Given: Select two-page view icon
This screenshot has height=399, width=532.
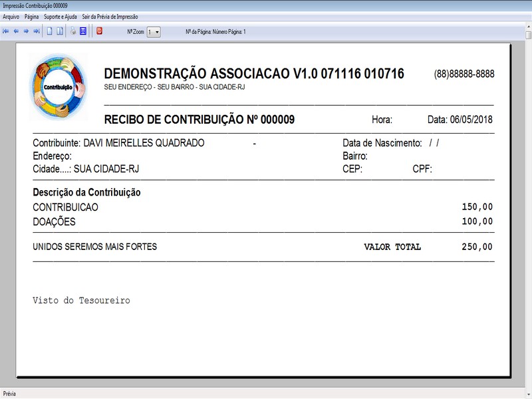Looking at the screenshot, I should [x=60, y=31].
